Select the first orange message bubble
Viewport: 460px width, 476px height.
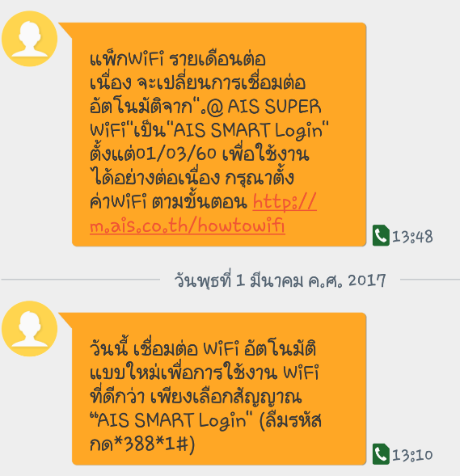[219, 134]
